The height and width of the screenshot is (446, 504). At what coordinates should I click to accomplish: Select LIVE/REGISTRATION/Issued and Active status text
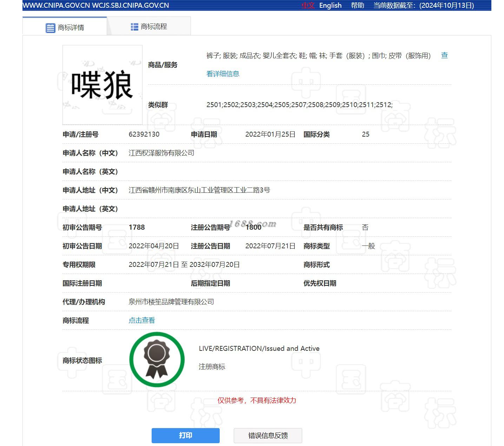tap(259, 348)
